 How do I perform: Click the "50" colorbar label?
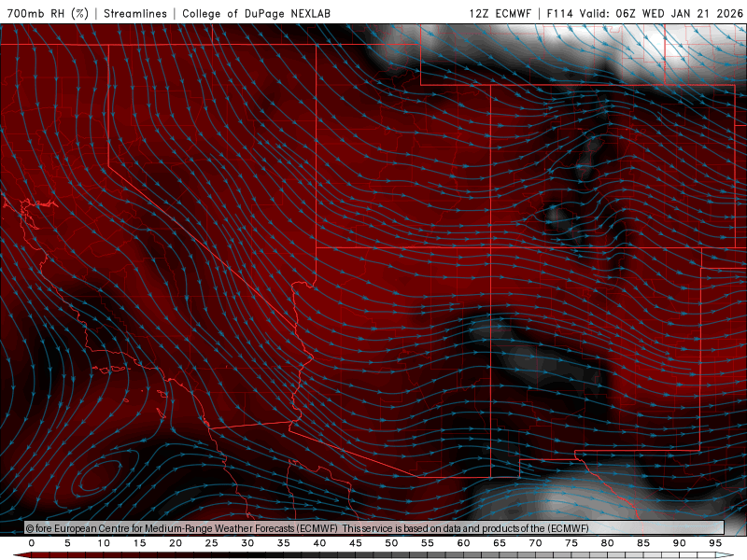[x=391, y=543]
